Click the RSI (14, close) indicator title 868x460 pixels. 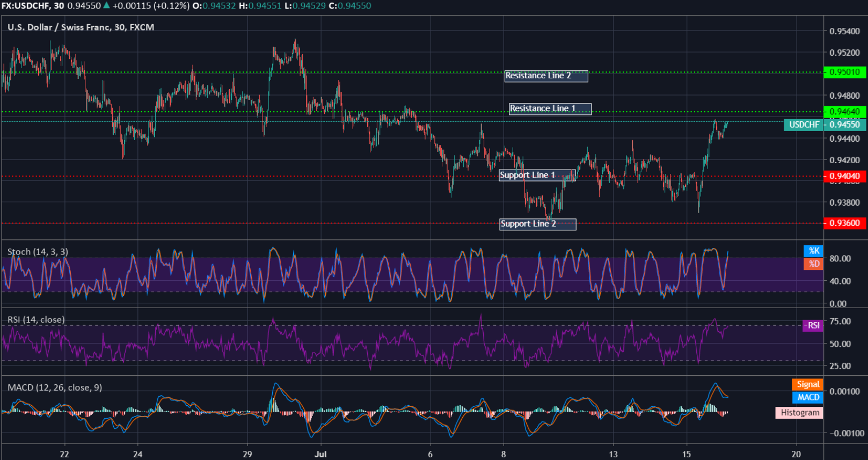pos(36,320)
